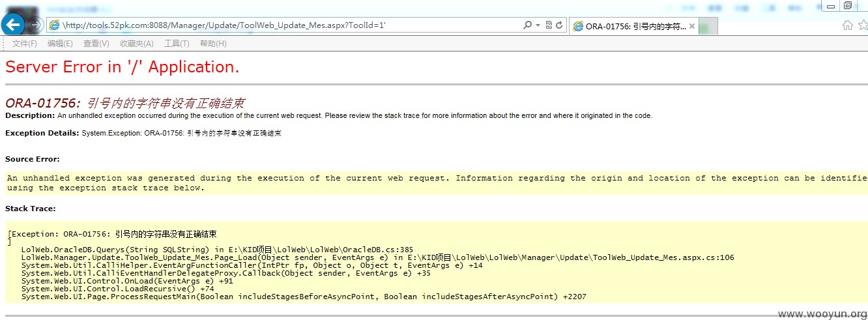
Task: Open the 帮助(H) menu
Action: pyautogui.click(x=213, y=44)
